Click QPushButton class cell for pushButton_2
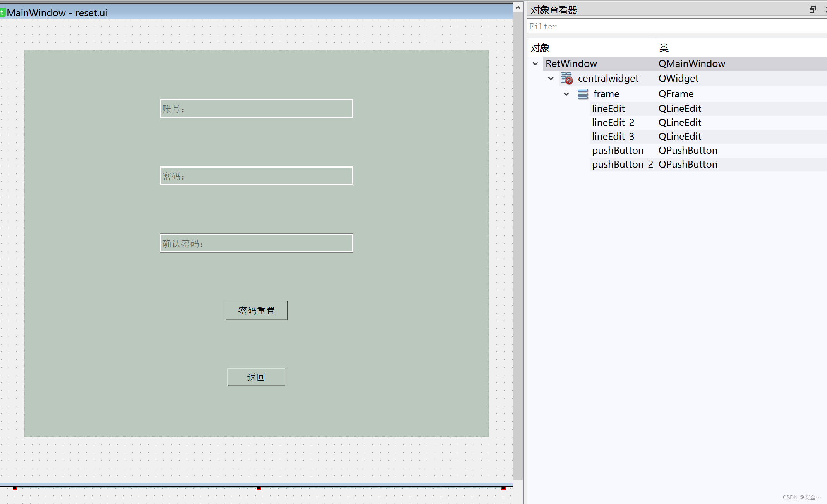The width and height of the screenshot is (827, 504). pos(688,165)
